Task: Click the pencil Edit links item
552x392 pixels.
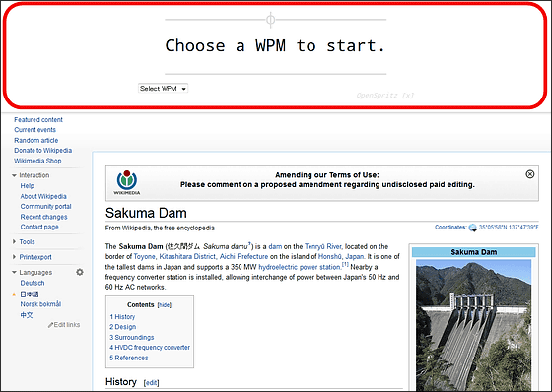Action: (64, 325)
